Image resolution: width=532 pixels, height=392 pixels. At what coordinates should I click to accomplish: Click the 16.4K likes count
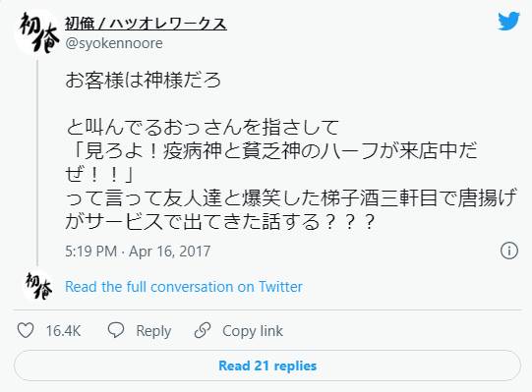(x=64, y=331)
